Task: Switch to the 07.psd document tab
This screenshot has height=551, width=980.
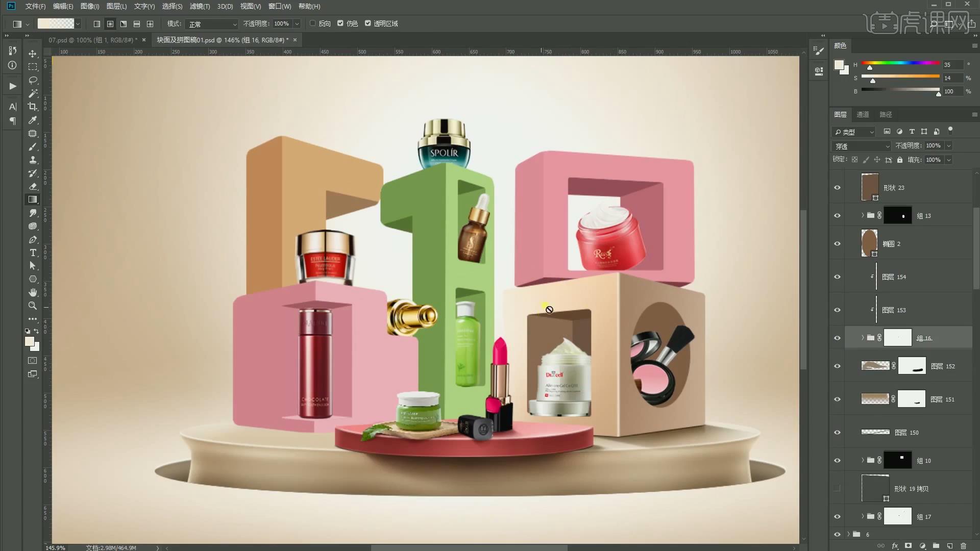Action: pyautogui.click(x=91, y=40)
